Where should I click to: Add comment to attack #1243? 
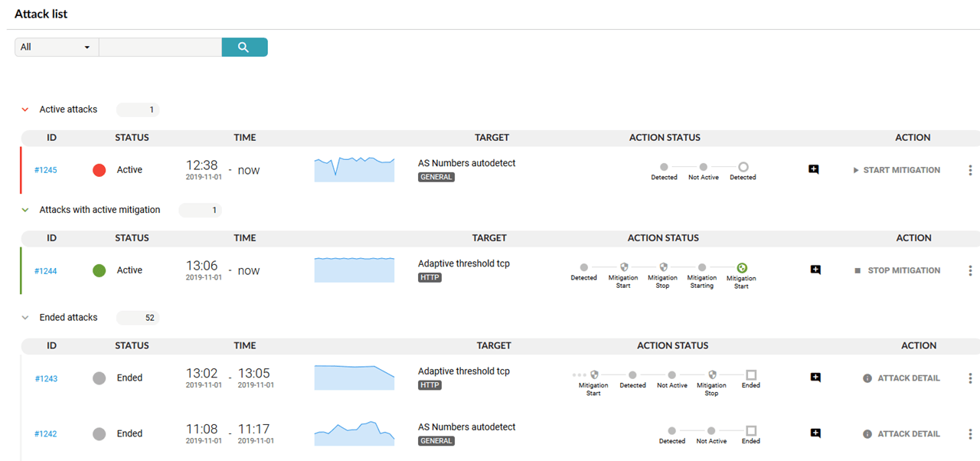pos(815,378)
